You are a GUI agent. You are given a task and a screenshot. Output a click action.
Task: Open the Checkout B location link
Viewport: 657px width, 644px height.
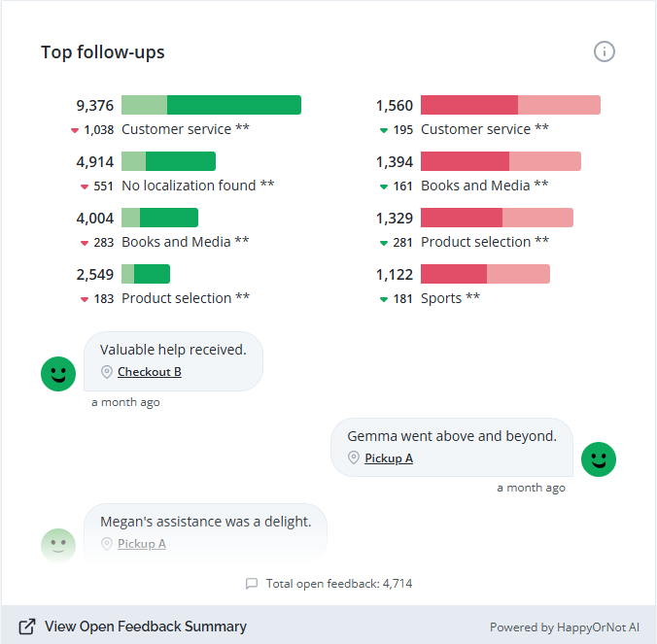pos(150,372)
